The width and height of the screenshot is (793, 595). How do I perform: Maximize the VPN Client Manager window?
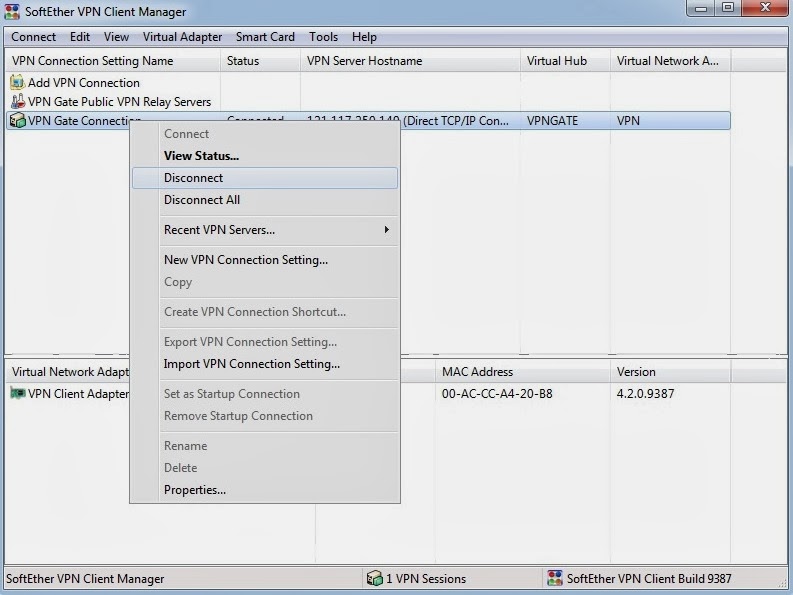[x=727, y=8]
